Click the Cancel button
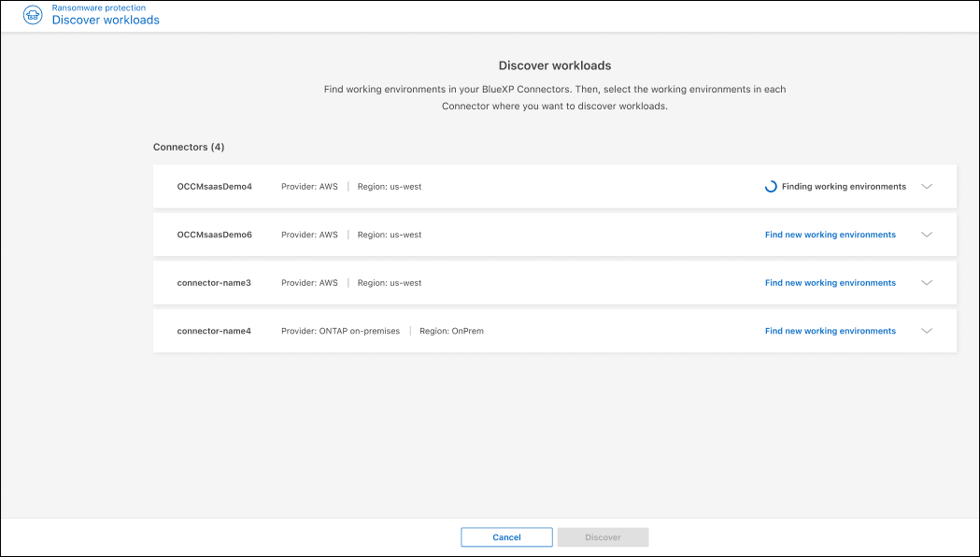Image resolution: width=980 pixels, height=557 pixels. pyautogui.click(x=506, y=537)
